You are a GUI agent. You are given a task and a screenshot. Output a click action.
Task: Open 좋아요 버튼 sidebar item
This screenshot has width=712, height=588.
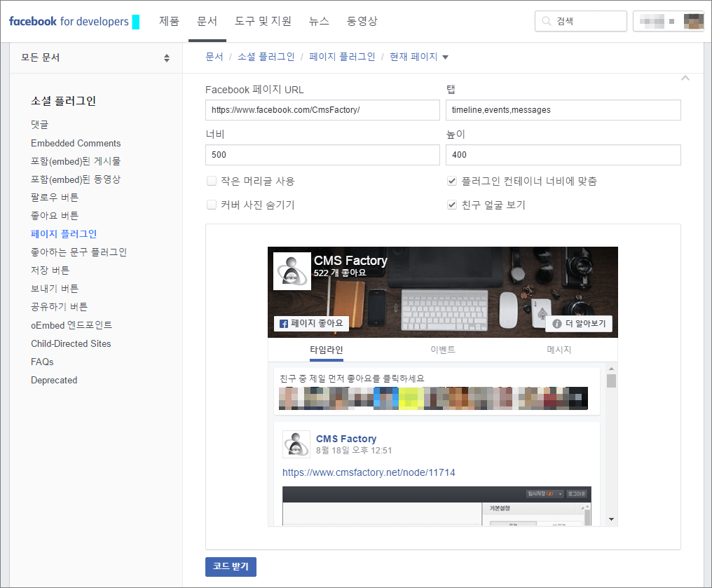(x=55, y=215)
